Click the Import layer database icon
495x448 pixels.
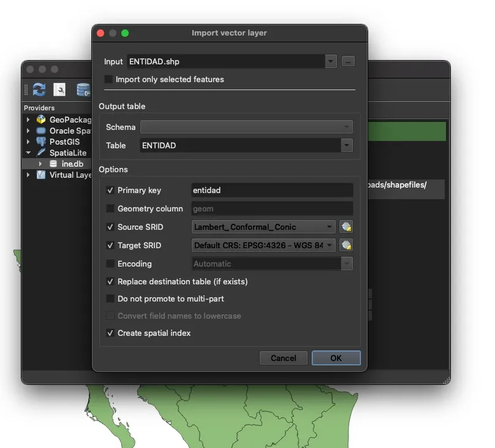[x=83, y=89]
